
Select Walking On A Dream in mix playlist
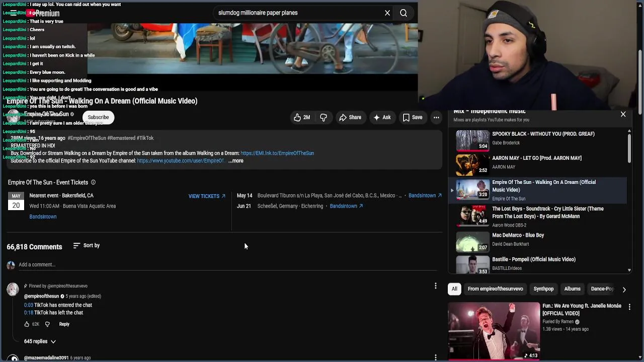click(538, 190)
